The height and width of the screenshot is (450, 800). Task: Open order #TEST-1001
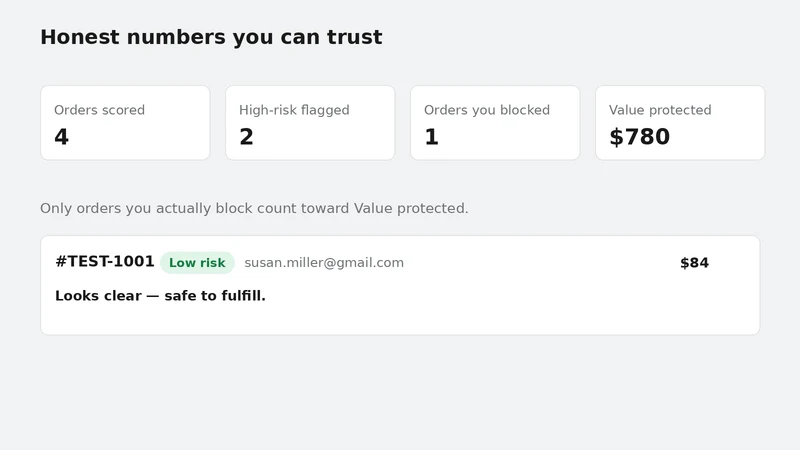105,262
